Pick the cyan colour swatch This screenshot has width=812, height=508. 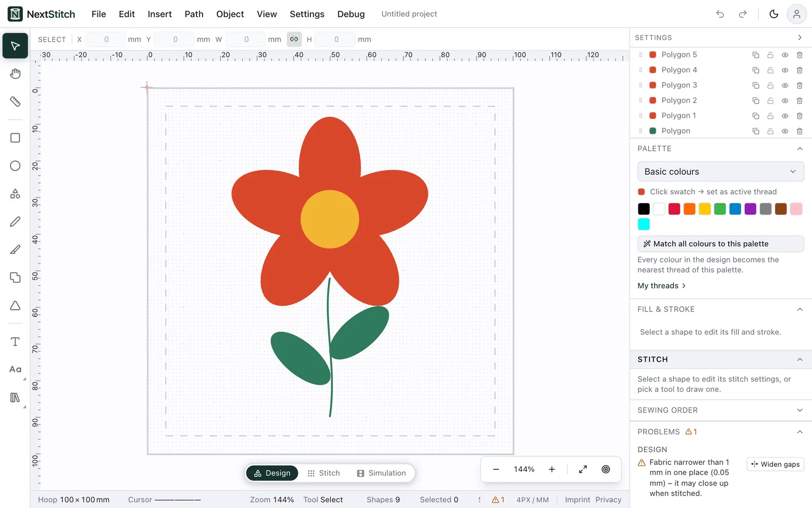pos(644,224)
